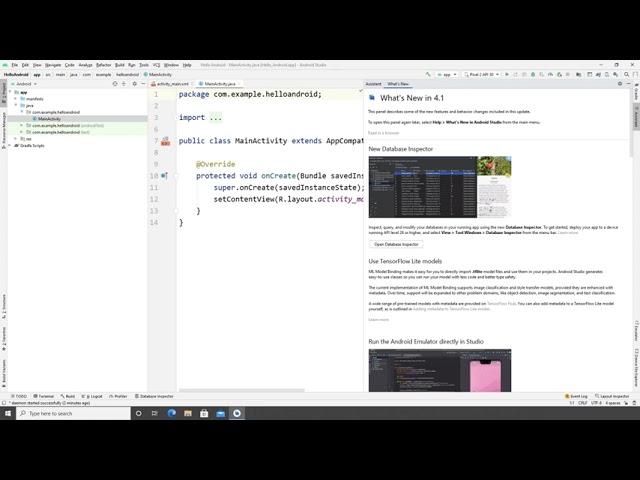The image size is (640, 480).
Task: Toggle the Resource Manager side panel
Action: (4, 130)
